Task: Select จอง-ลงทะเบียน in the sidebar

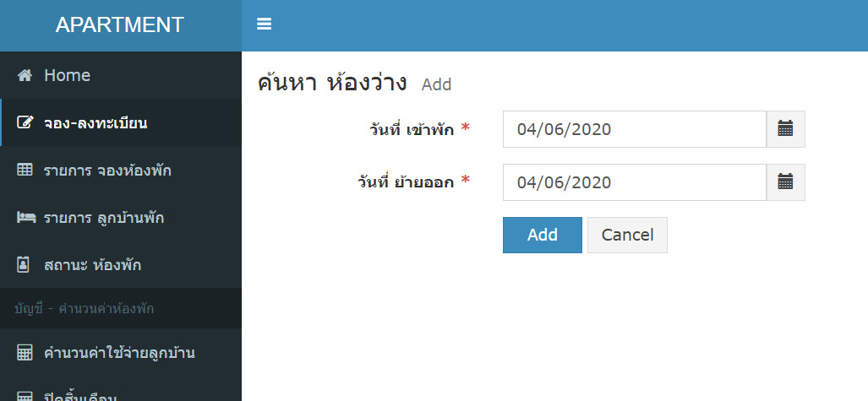Action: point(121,122)
